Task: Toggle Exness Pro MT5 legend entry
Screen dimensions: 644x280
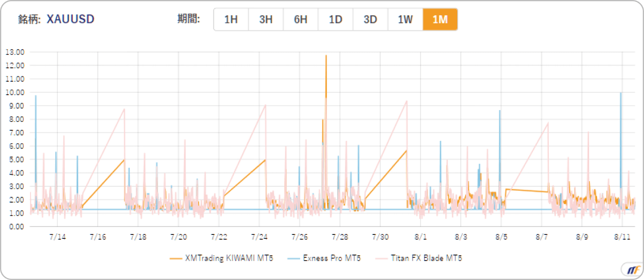Action: (x=324, y=258)
